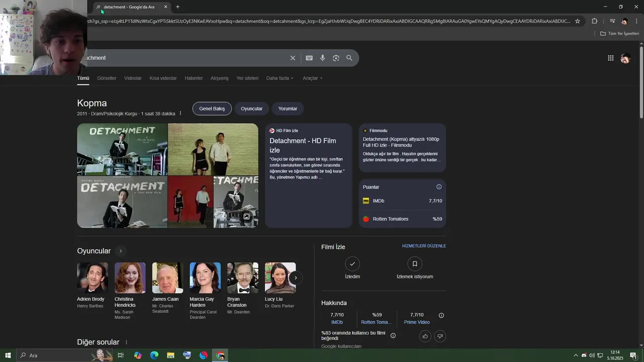Show info about user like percentage
Image resolution: width=644 pixels, height=362 pixels.
[393, 336]
